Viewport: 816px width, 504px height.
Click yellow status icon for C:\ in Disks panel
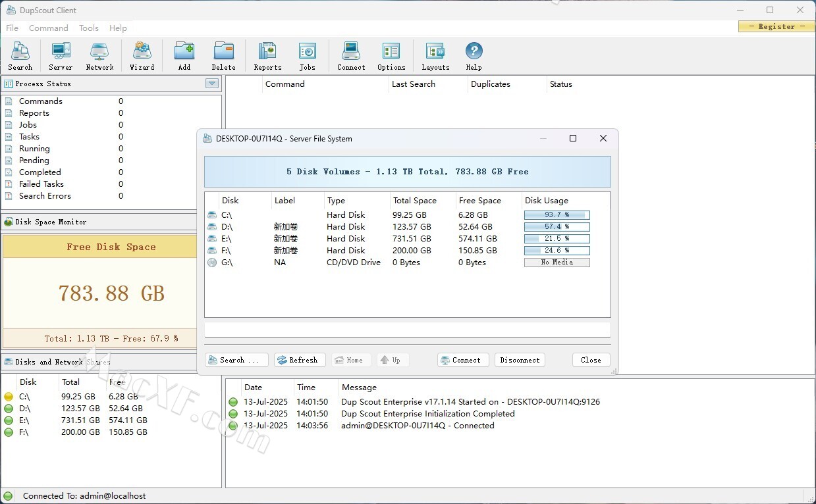click(9, 397)
